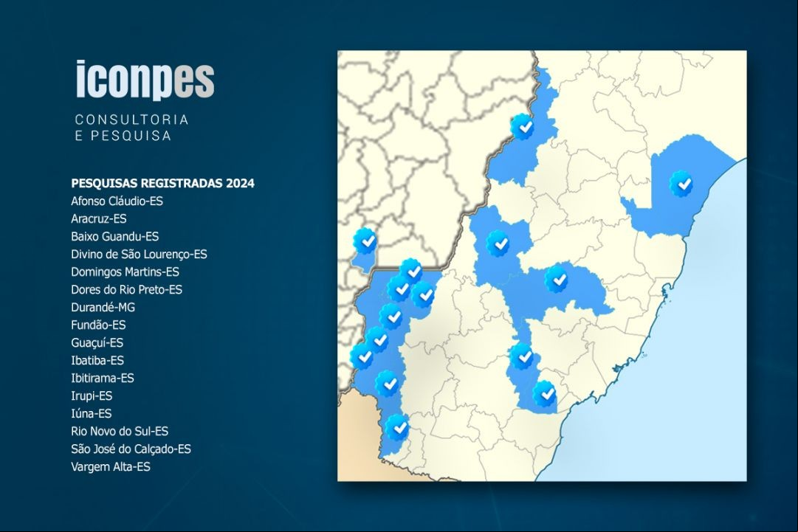Click the Ibatiba badge atop the western cluster

point(412,271)
